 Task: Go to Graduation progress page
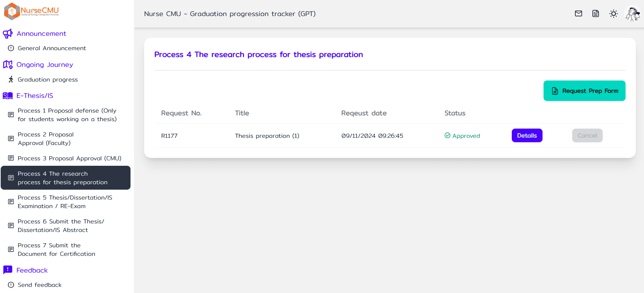(47, 80)
